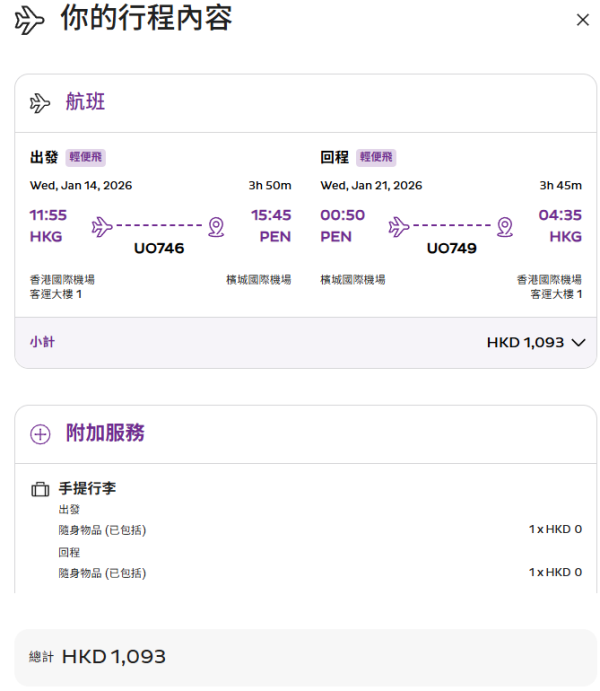Click the plane icon on return PEN to HKG route
600x691 pixels.
pos(399,226)
